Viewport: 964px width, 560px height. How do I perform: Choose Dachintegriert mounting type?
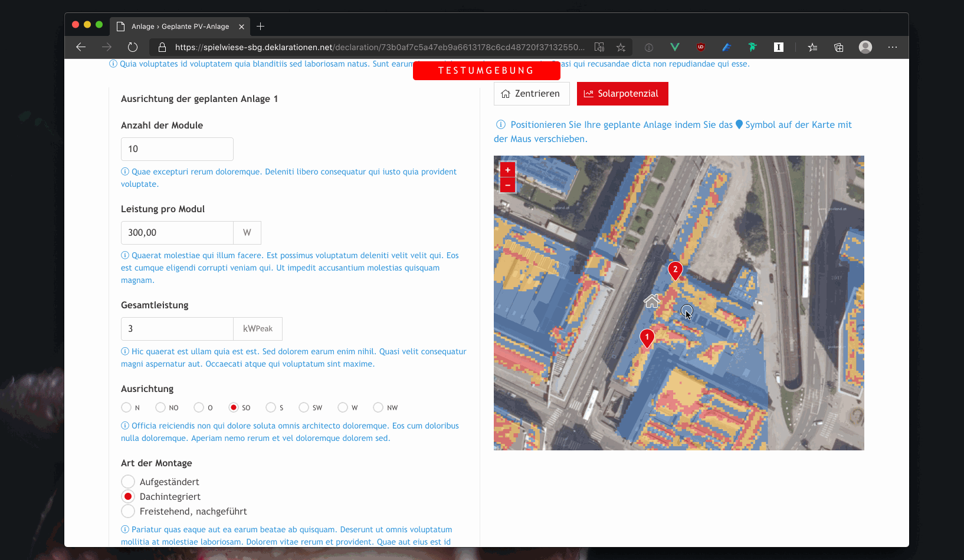(x=128, y=496)
